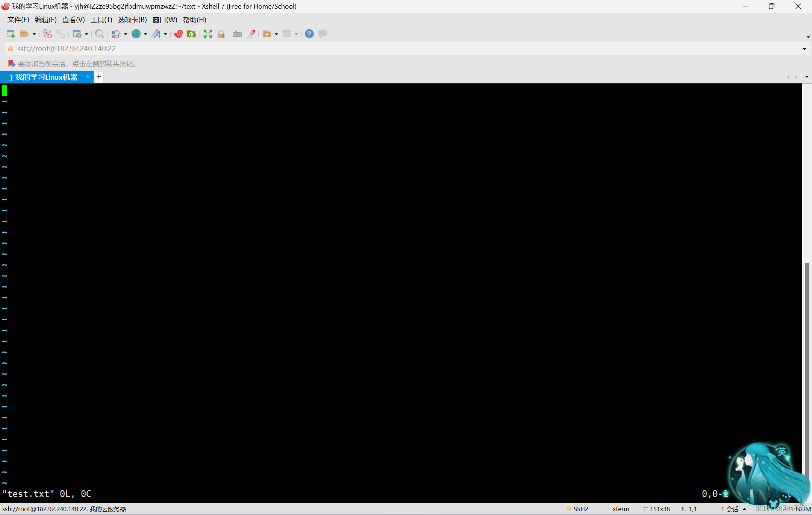This screenshot has width=812, height=515.
Task: Open the 窗口(W) menu
Action: click(x=165, y=20)
